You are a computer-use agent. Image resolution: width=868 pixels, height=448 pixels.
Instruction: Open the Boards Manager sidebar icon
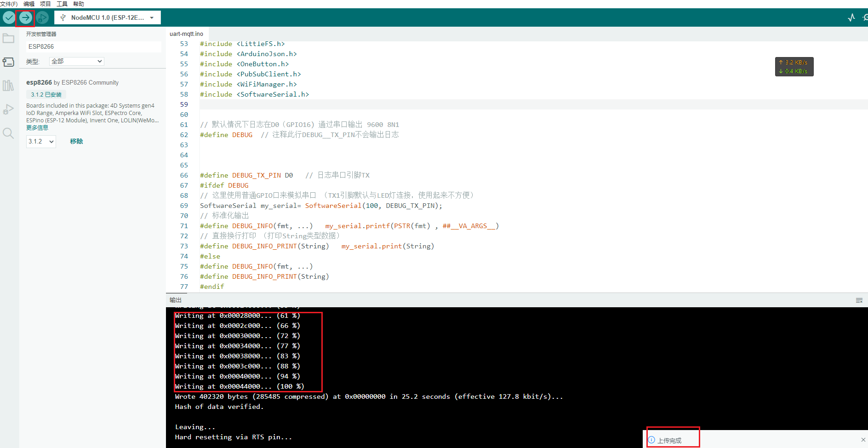[x=8, y=62]
